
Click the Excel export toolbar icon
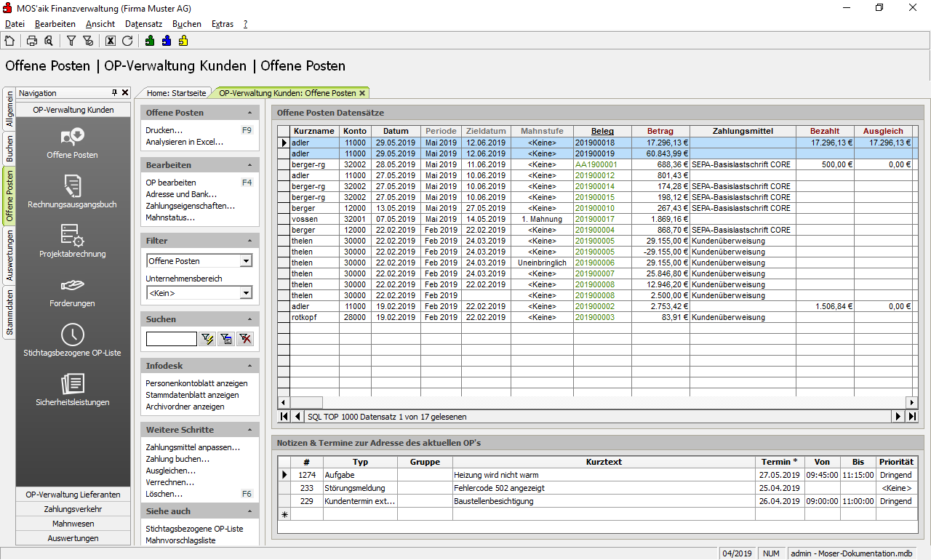pos(111,41)
